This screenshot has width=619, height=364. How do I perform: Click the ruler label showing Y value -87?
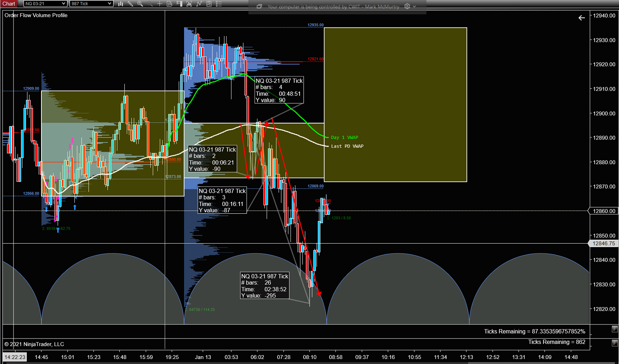[x=222, y=200]
